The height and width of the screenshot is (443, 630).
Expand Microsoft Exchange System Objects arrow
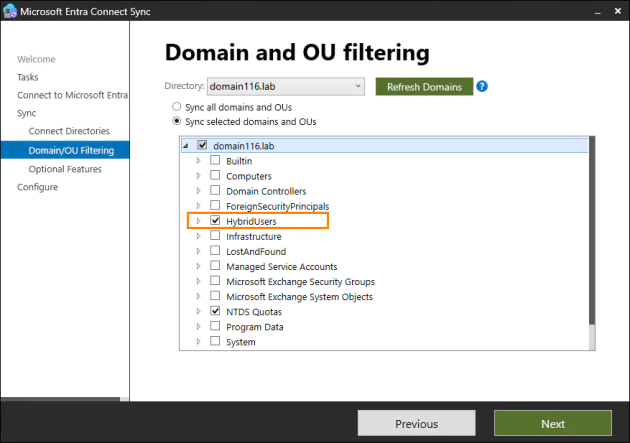coord(198,296)
